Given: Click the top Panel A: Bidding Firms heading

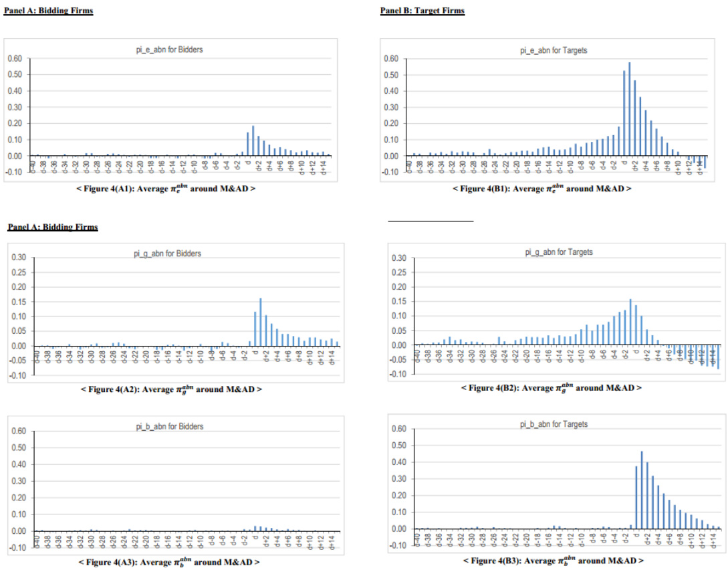Looking at the screenshot, I should [48, 11].
